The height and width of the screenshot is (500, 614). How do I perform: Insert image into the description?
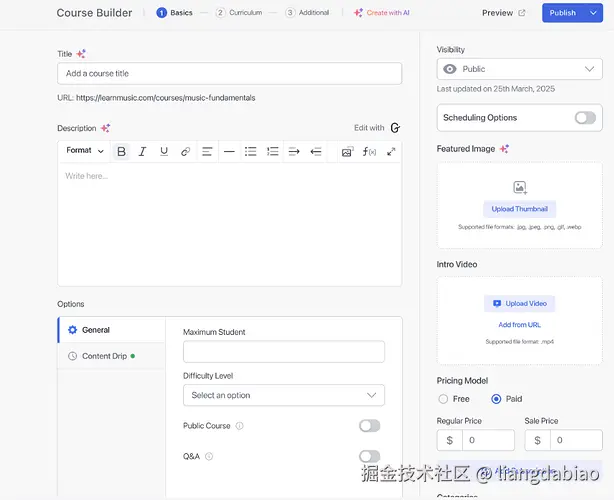click(347, 152)
